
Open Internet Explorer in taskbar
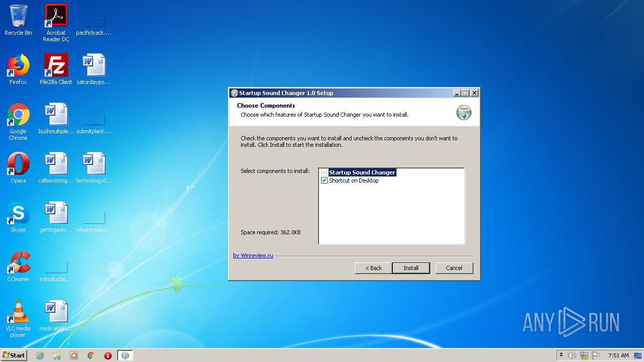[x=40, y=355]
